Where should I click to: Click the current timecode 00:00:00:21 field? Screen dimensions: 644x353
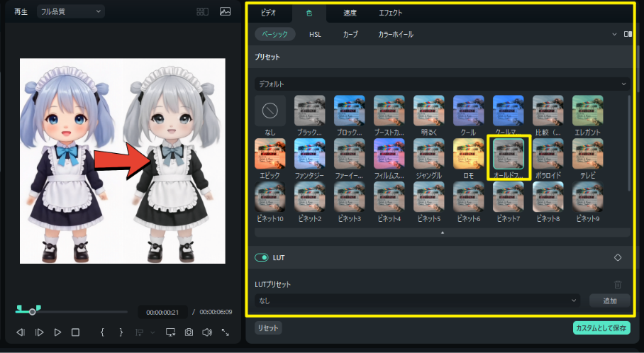162,312
